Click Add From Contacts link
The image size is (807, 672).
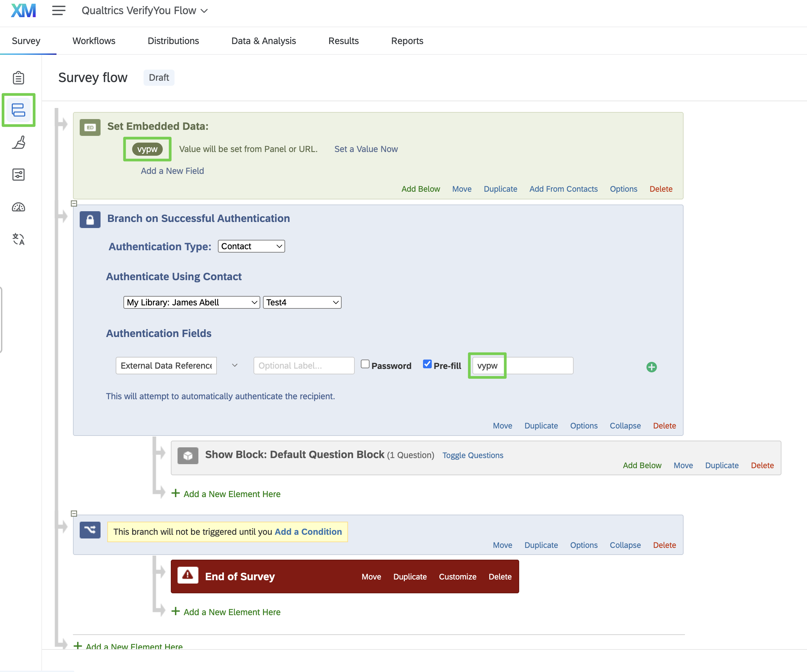[563, 189]
